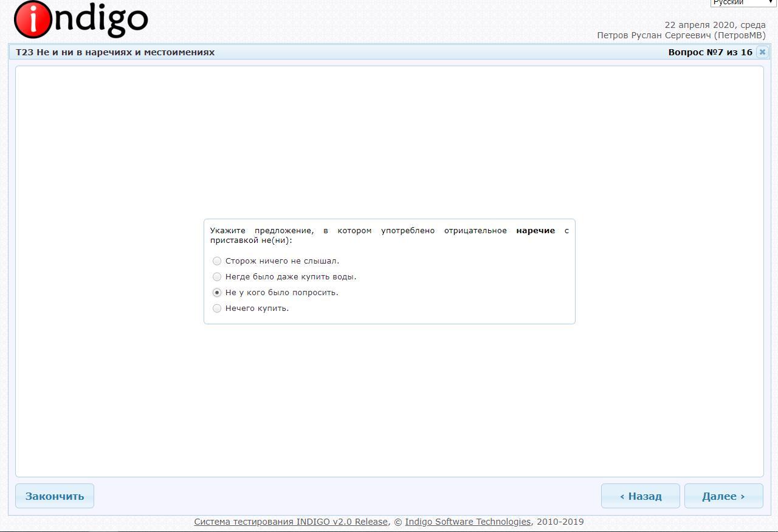This screenshot has height=532, width=778.
Task: Select answer "Не у кого было попросить."
Action: 216,293
